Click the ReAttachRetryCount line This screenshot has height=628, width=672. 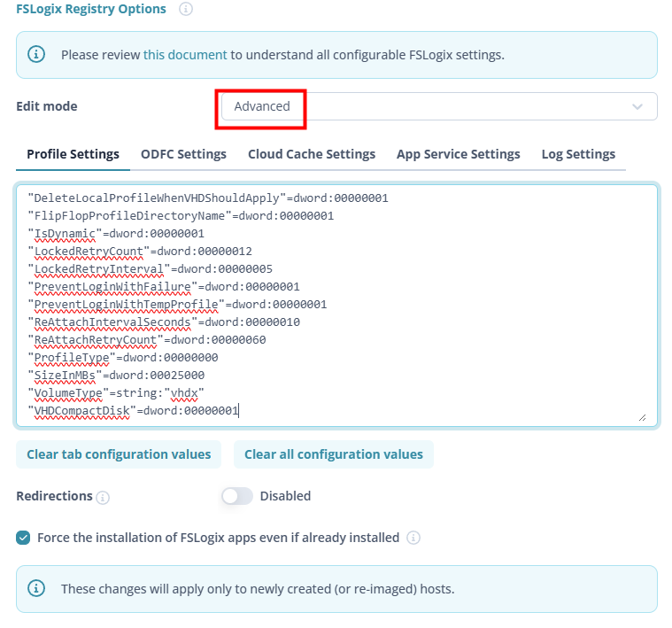(x=147, y=340)
